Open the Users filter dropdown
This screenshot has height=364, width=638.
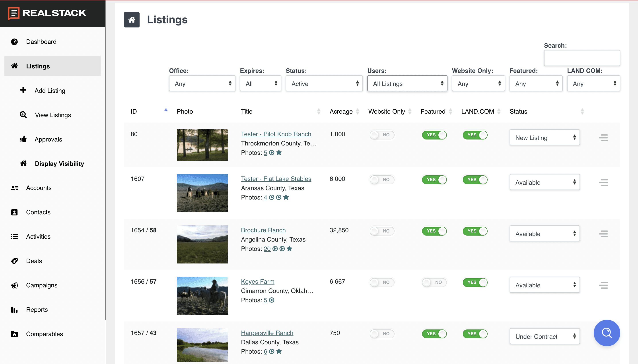click(407, 83)
